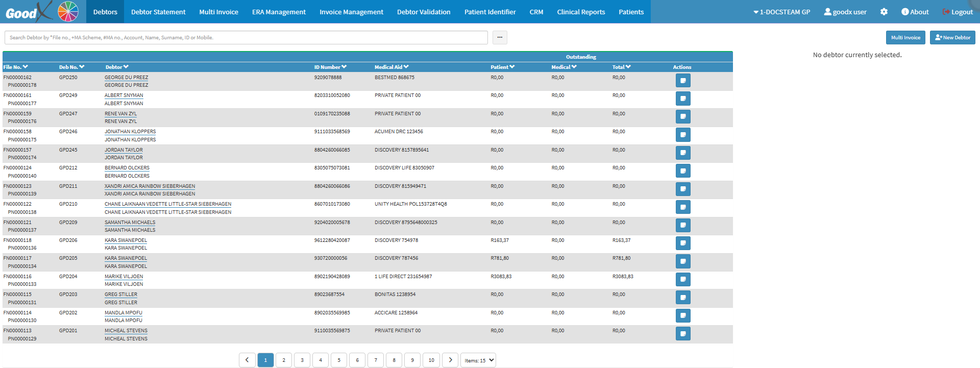Go to next page arrow
Viewport: 980px width, 368px height.
point(450,360)
